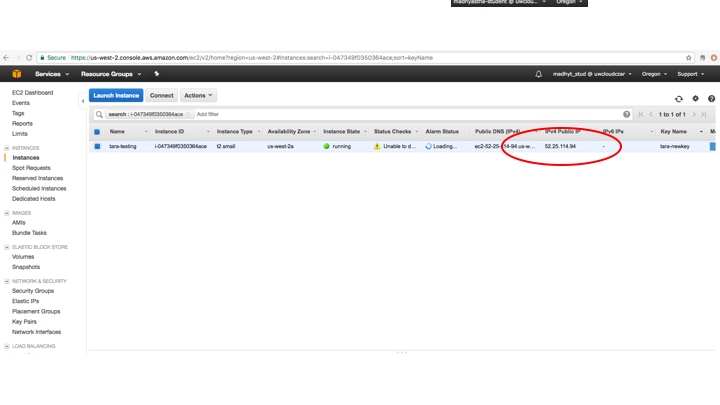Open the Actions dropdown
Viewport: 720px width, 405px height.
coord(198,96)
